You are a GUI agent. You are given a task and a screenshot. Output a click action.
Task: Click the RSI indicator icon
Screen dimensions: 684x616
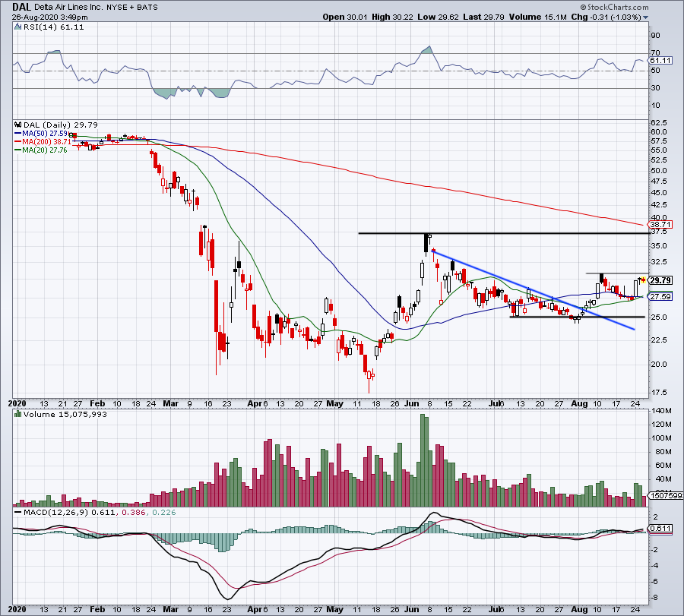click(x=17, y=27)
